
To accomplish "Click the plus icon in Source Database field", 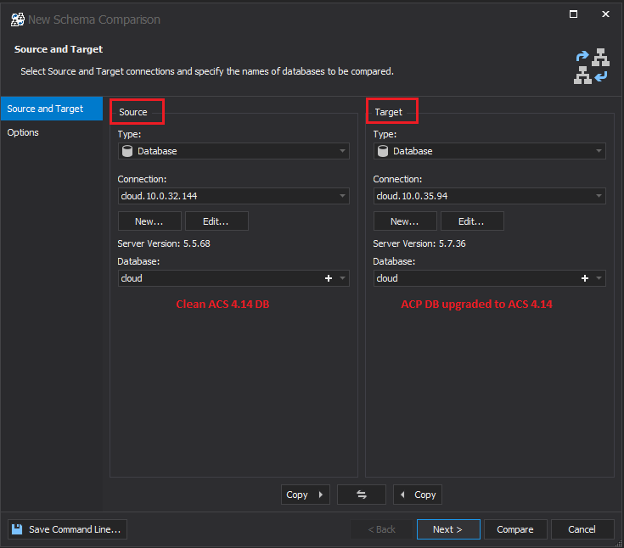I will 328,278.
